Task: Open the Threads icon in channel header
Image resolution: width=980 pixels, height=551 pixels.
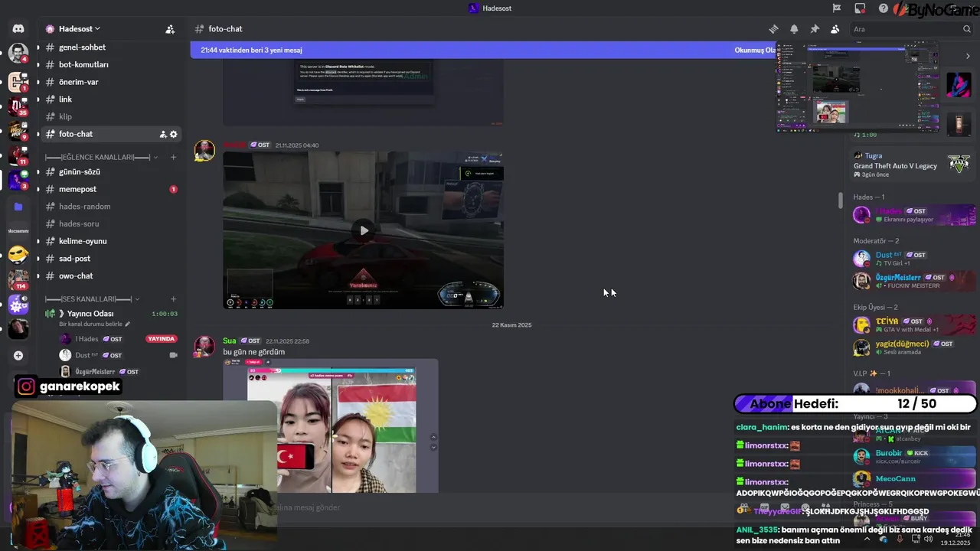Action: [x=773, y=29]
